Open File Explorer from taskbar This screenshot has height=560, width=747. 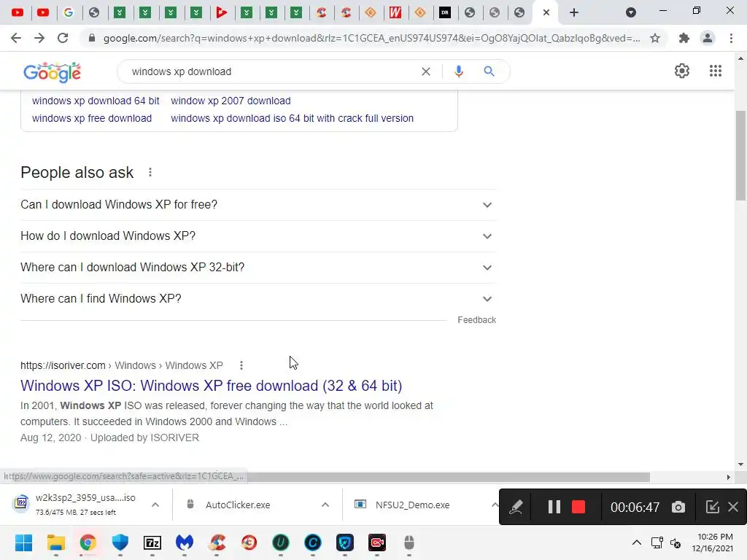(55, 542)
